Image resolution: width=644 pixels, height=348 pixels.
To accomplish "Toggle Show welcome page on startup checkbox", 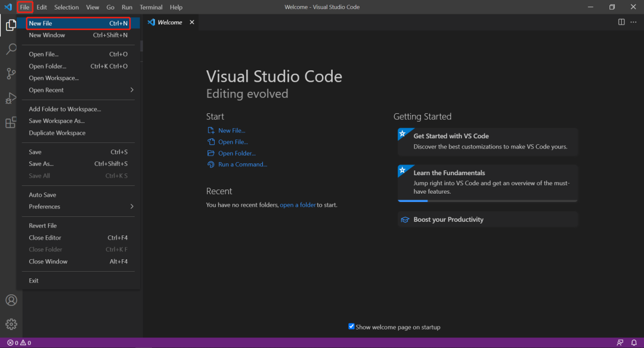I will pos(352,327).
